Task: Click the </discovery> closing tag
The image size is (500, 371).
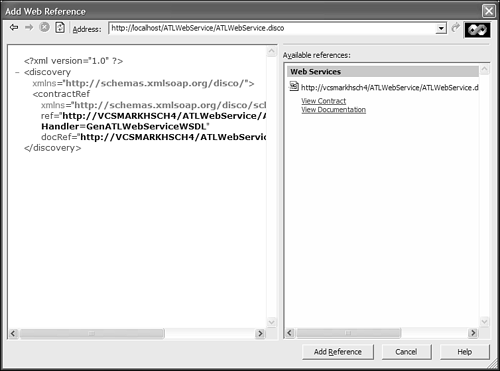Action: pos(52,148)
